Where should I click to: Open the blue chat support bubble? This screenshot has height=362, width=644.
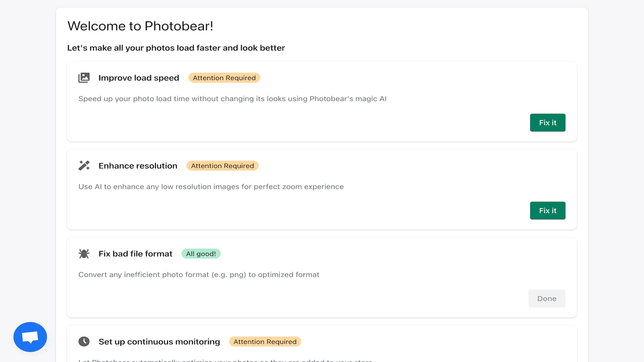pyautogui.click(x=30, y=337)
